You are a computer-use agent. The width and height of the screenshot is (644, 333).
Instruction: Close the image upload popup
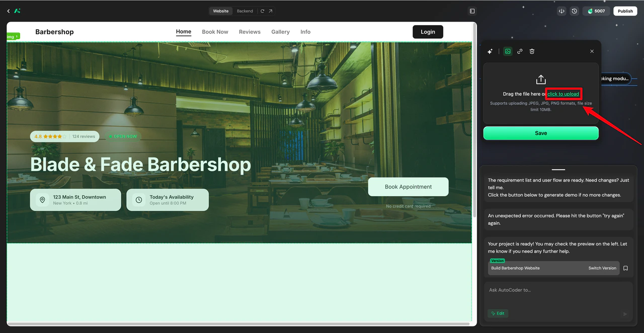(592, 51)
